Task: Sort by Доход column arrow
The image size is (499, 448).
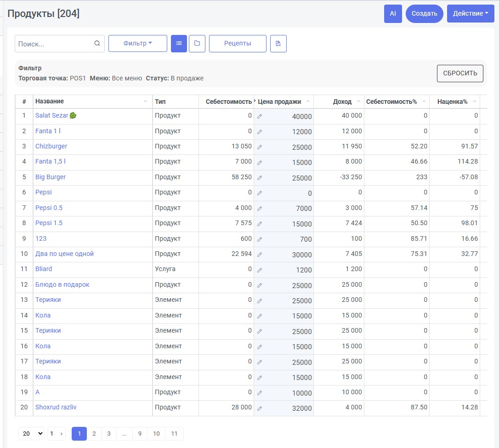Action: [x=359, y=102]
